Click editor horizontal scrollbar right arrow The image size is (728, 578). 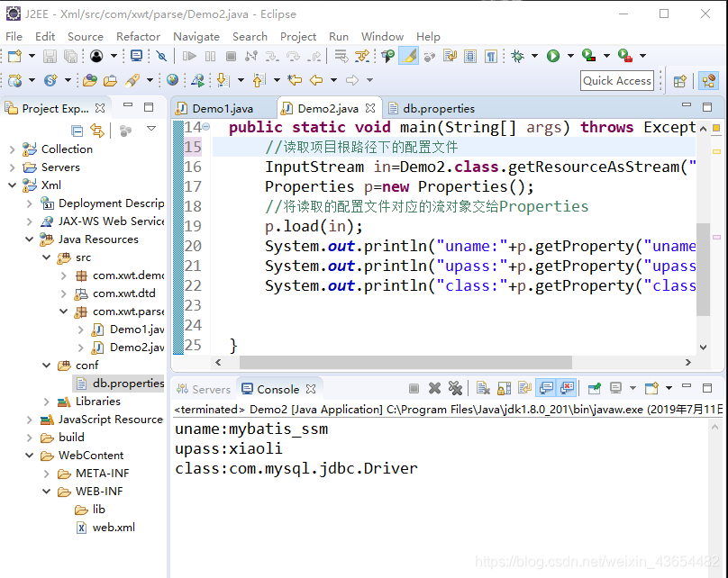pyautogui.click(x=688, y=362)
